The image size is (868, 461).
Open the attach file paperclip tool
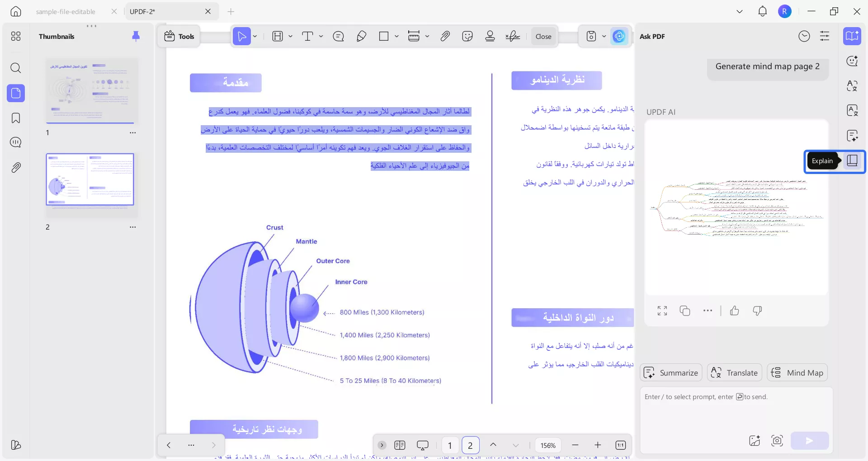(445, 37)
